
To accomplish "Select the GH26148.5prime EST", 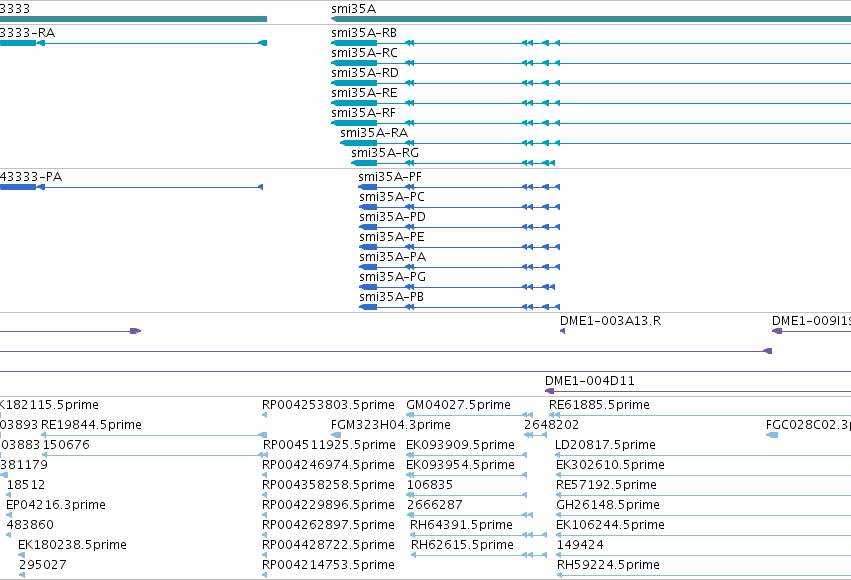I will 608,505.
